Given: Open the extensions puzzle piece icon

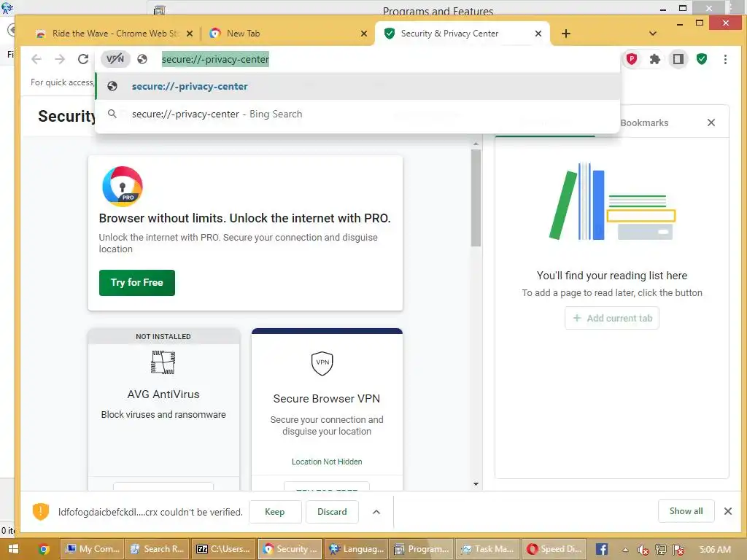Looking at the screenshot, I should pyautogui.click(x=655, y=59).
